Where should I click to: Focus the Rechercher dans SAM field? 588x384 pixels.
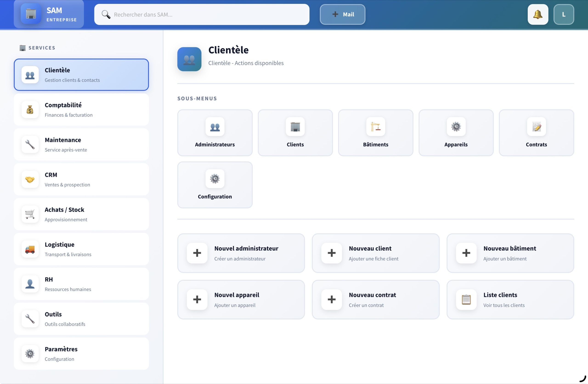click(x=208, y=14)
